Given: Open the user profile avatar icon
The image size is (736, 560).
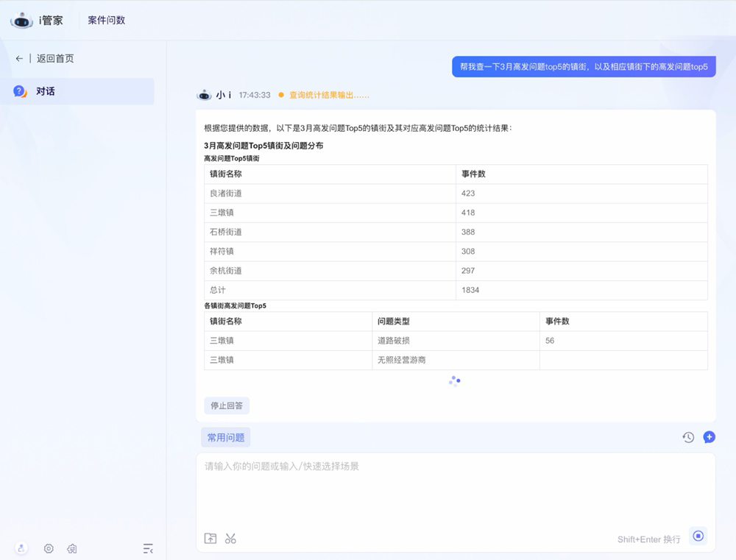Looking at the screenshot, I should [21, 548].
